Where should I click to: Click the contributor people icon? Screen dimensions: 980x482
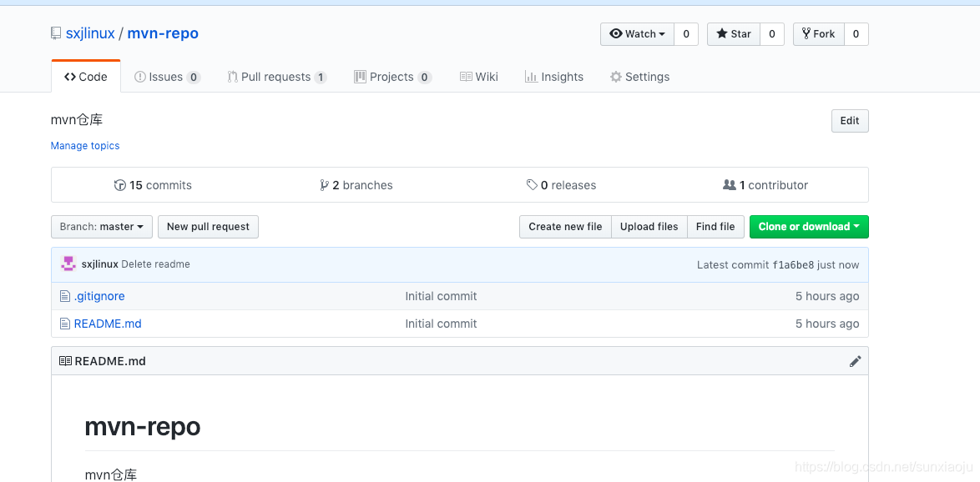730,185
